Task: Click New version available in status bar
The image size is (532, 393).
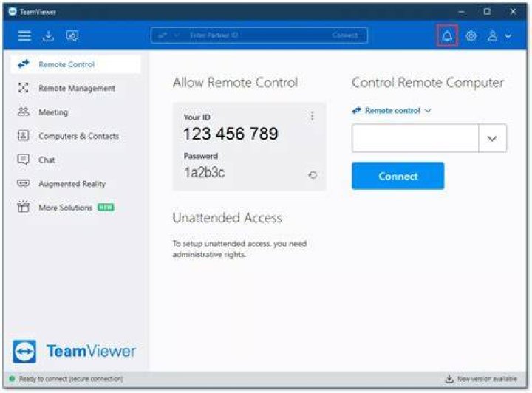Action: click(487, 379)
